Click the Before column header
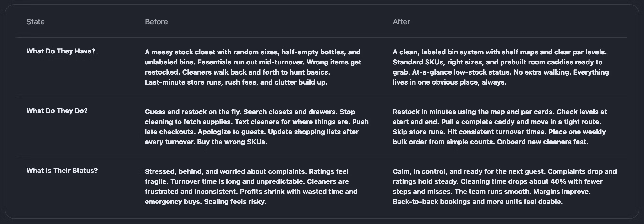The image size is (644, 224). [x=156, y=22]
